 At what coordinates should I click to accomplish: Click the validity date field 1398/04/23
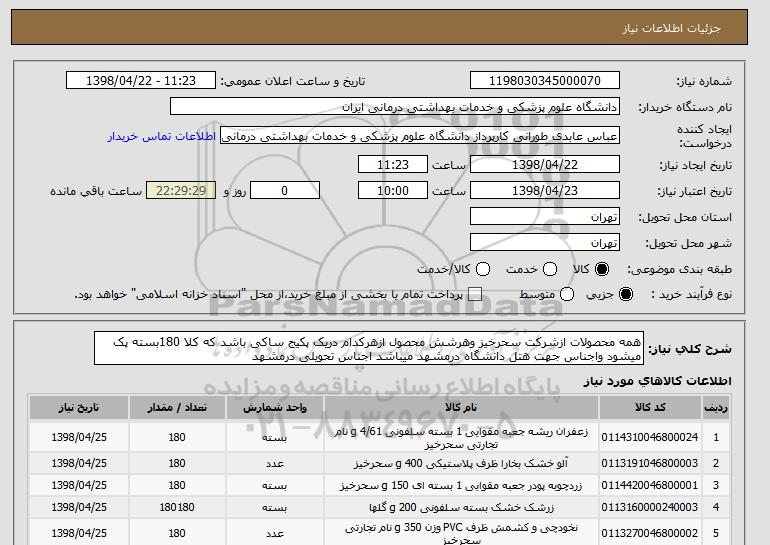click(x=545, y=191)
